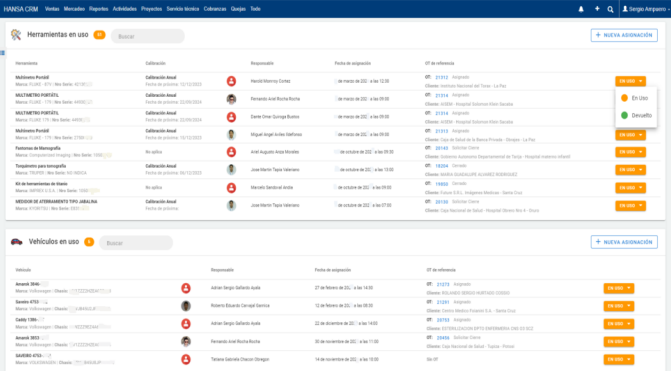Open the search magnifier icon
This screenshot has height=371, width=671.
[610, 9]
